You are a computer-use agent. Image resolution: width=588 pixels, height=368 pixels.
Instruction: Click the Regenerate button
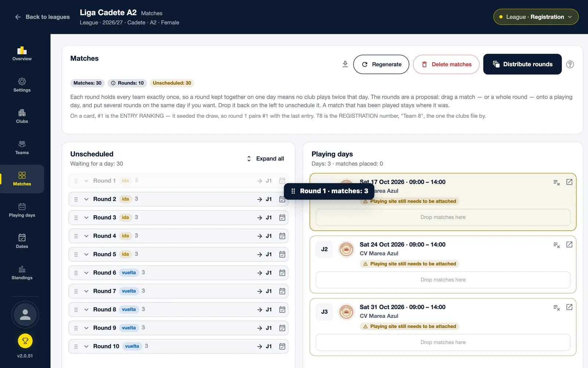click(x=381, y=64)
